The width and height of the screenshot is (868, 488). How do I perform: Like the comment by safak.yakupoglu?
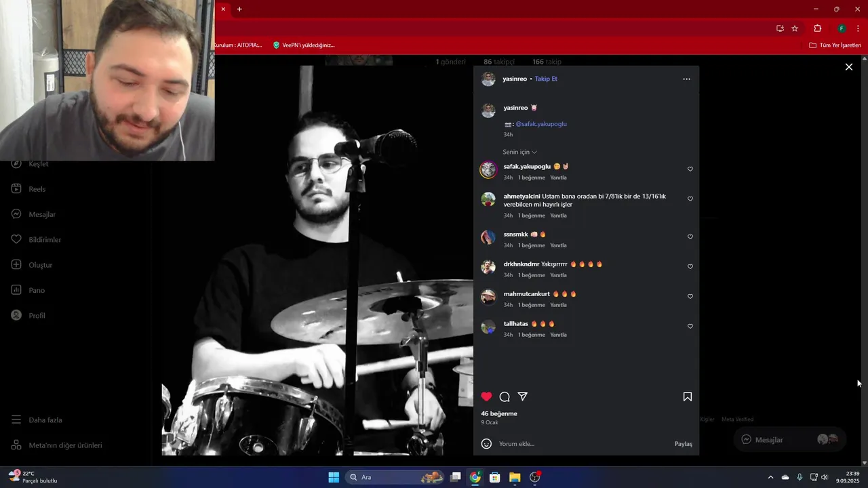coord(690,169)
